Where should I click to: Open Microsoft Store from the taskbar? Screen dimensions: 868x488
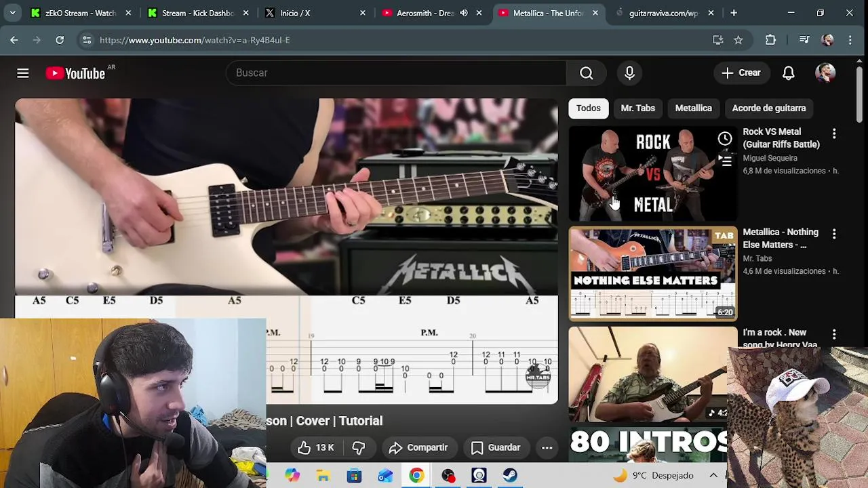(x=354, y=476)
